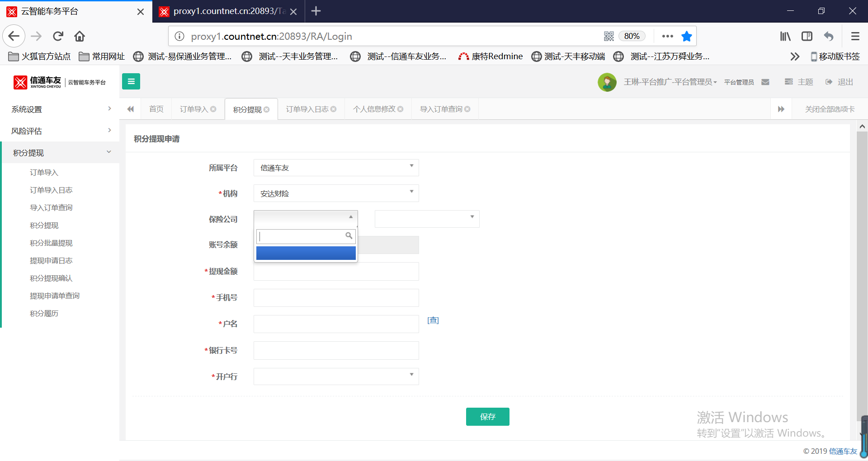Click the user avatar picture

point(607,82)
